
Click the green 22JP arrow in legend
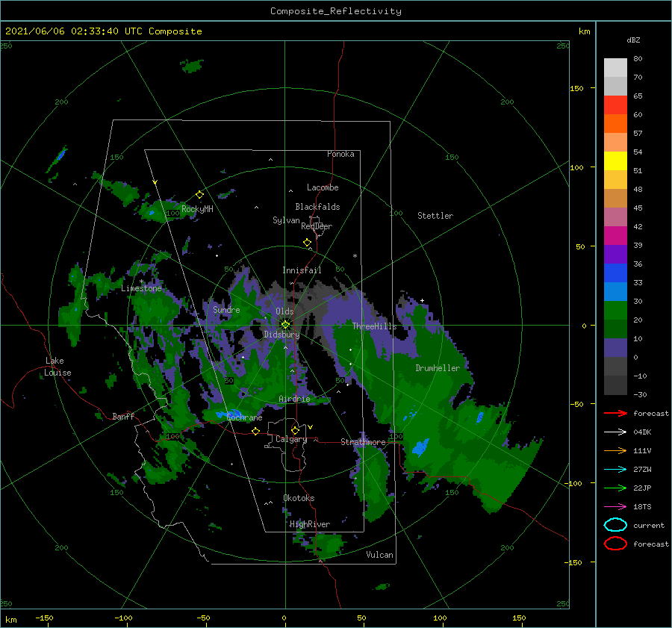[615, 488]
